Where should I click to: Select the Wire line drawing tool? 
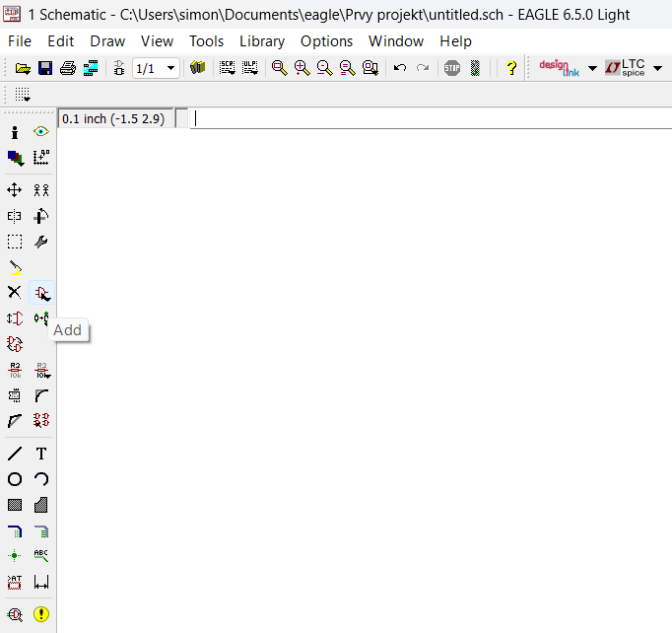tap(15, 454)
